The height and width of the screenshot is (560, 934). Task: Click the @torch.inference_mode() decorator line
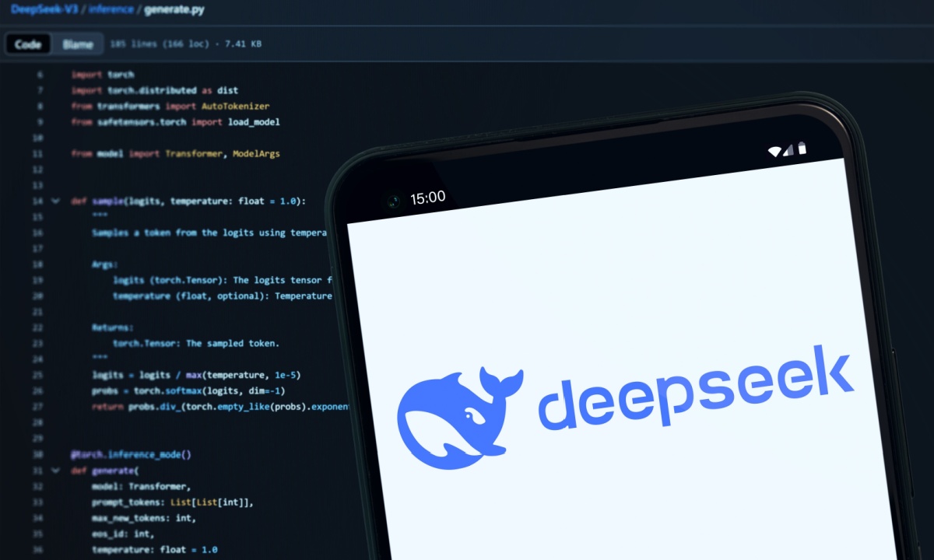click(x=131, y=455)
